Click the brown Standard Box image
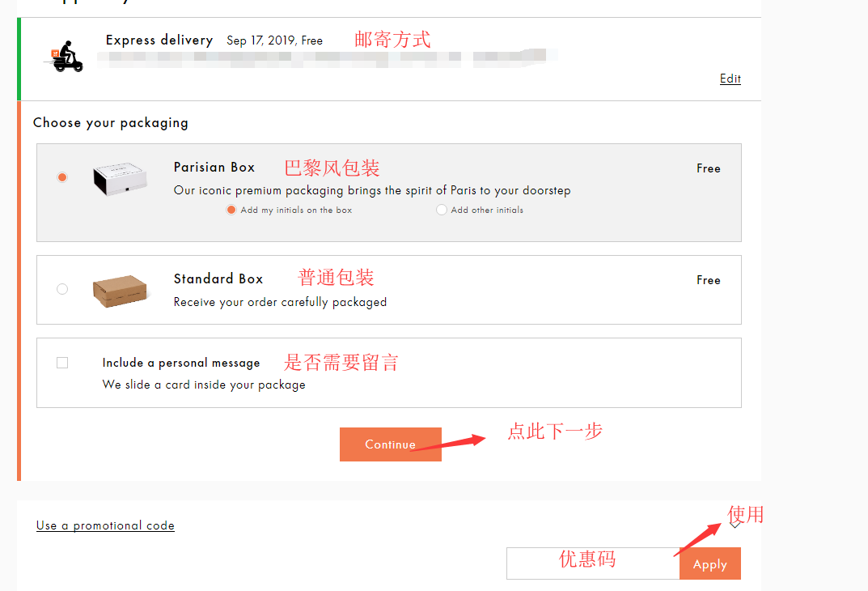 [x=120, y=289]
